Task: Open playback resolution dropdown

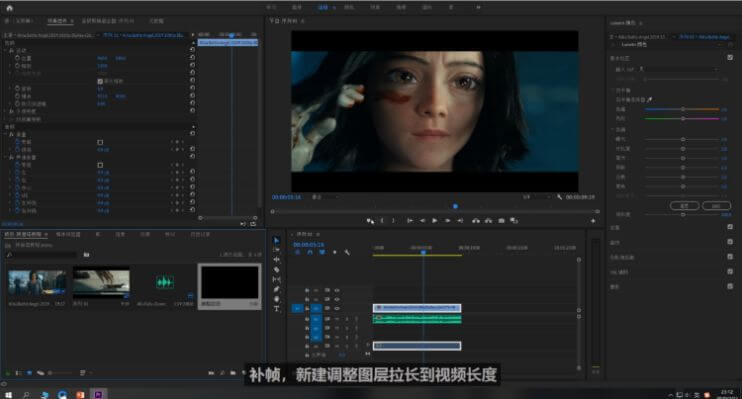Action: click(536, 197)
